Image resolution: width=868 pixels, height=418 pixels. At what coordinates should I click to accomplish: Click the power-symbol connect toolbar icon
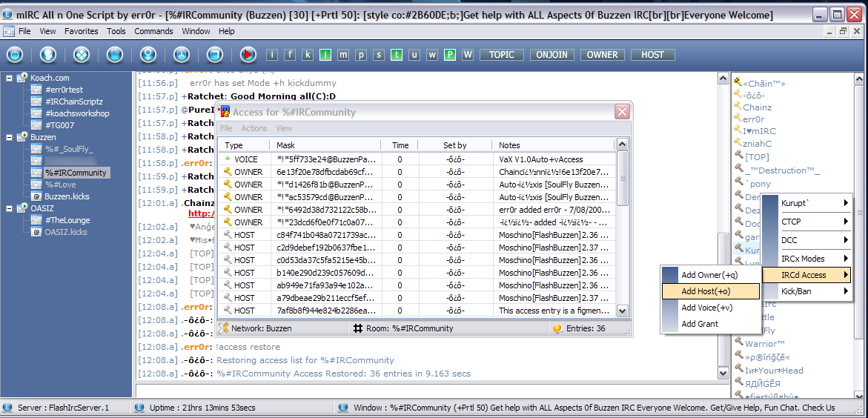point(15,54)
